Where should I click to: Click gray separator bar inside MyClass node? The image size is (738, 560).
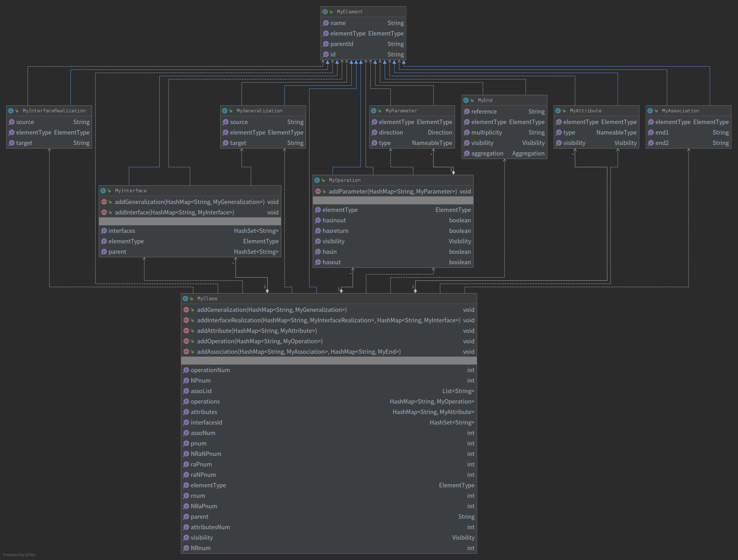pyautogui.click(x=329, y=360)
